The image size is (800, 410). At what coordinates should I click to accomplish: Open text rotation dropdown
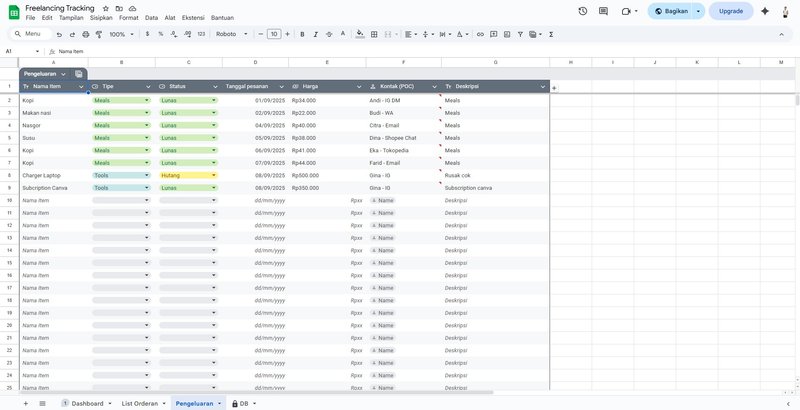point(462,34)
